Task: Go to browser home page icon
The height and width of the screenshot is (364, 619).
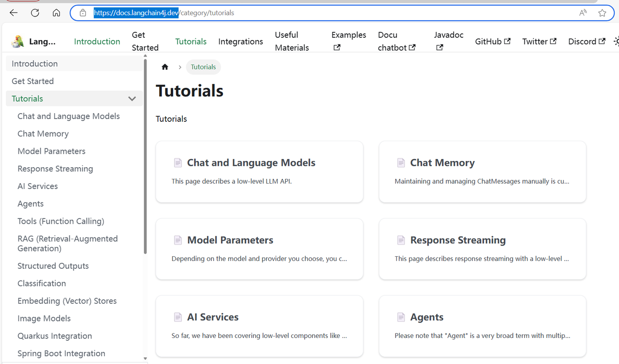Action: 57,13
